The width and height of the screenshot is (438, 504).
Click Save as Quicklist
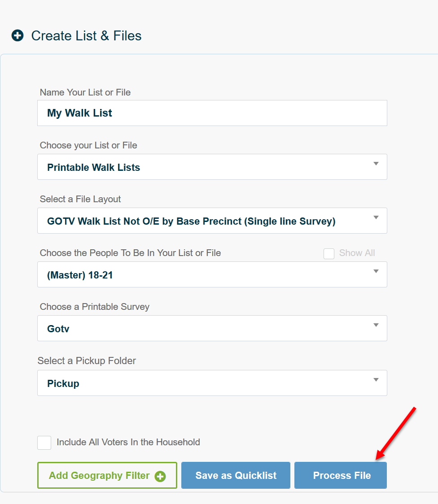(236, 475)
